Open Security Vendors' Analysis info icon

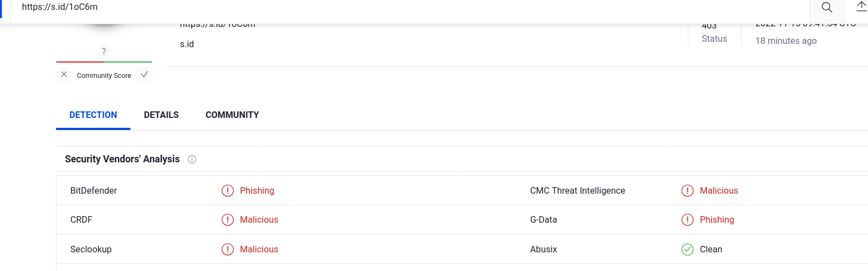coord(192,160)
